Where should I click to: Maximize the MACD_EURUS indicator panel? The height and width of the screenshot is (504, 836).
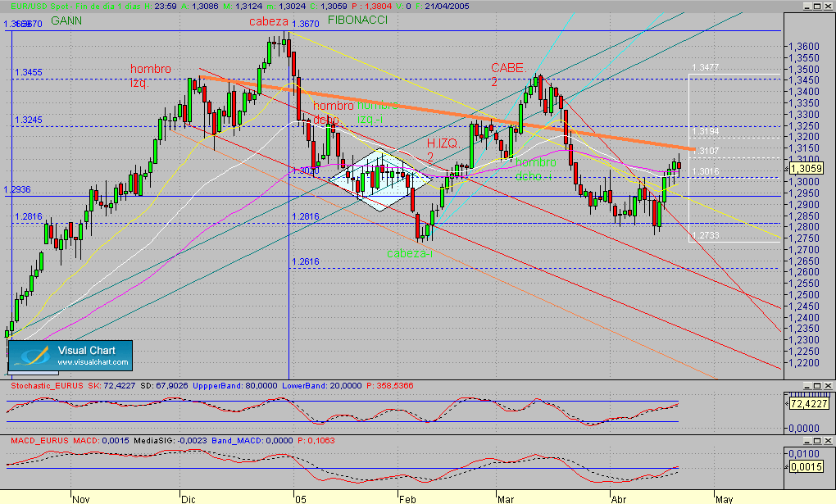817,441
